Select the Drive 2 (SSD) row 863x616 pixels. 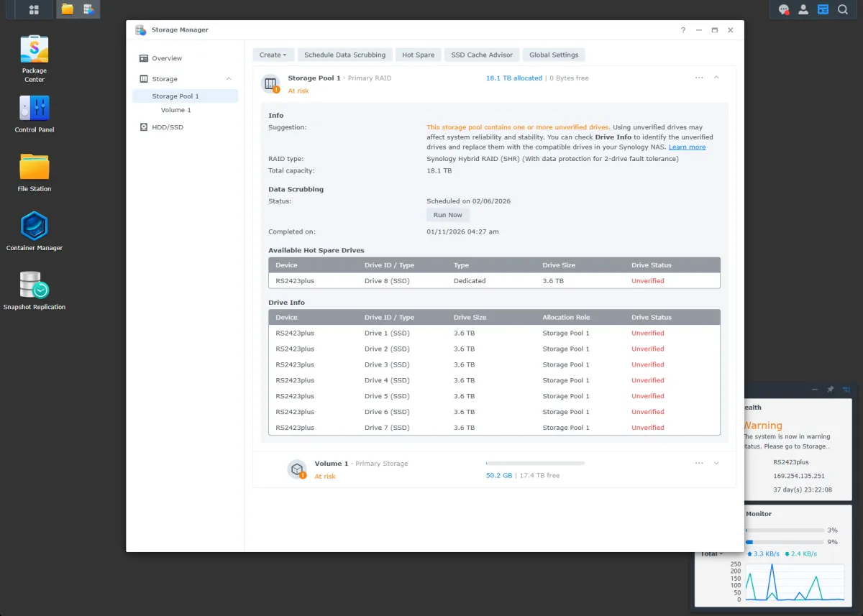point(494,349)
